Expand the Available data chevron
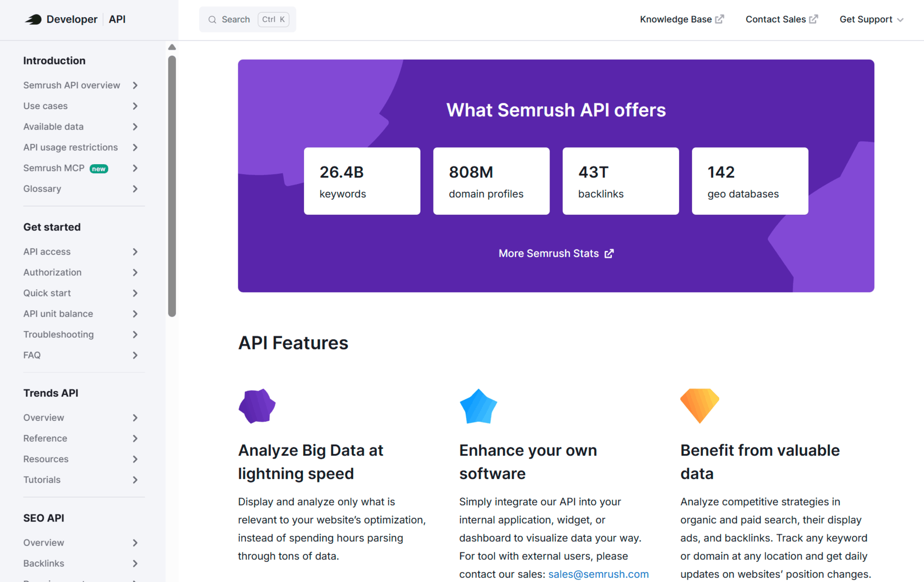This screenshot has width=924, height=582. (135, 127)
